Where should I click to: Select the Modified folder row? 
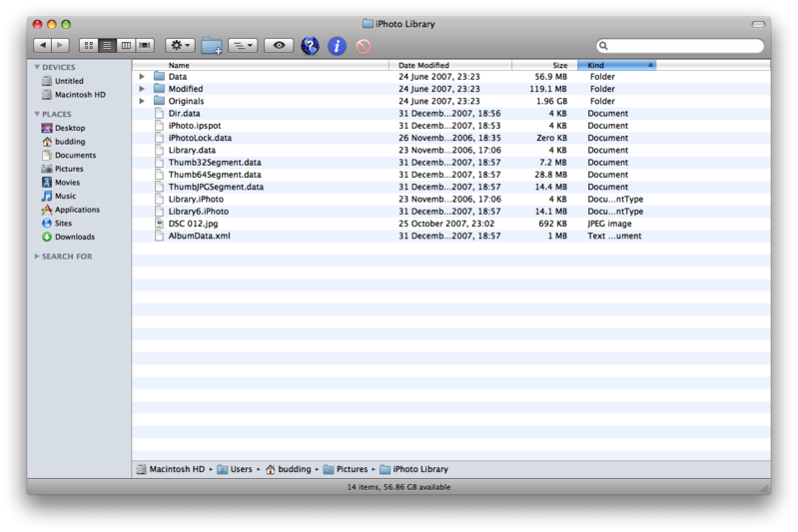[x=450, y=89]
